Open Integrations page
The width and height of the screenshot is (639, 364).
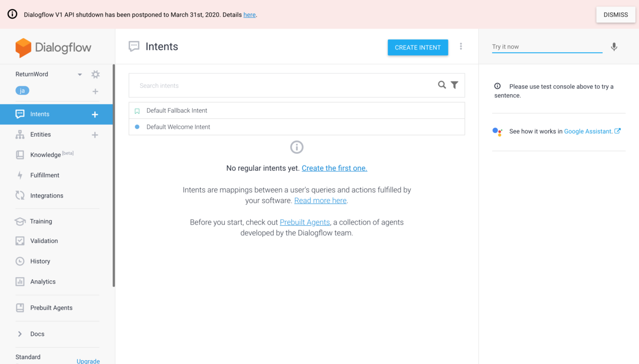click(47, 196)
